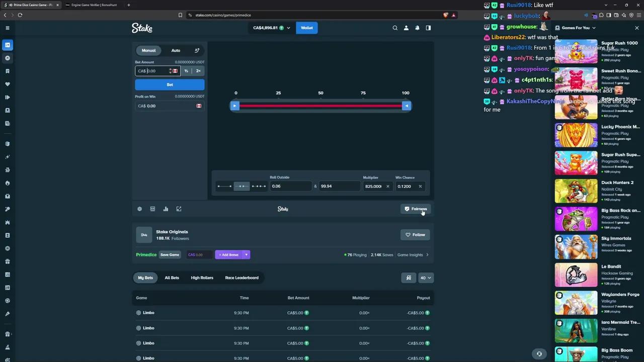Clear the multiplier with the x icon
This screenshot has height=362, width=644.
387,186
